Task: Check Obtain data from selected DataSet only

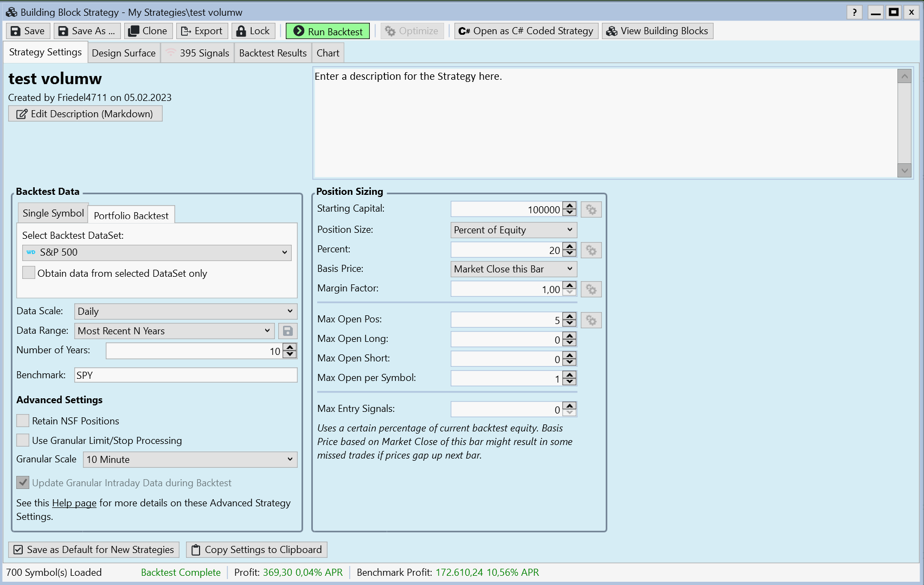Action: 29,273
